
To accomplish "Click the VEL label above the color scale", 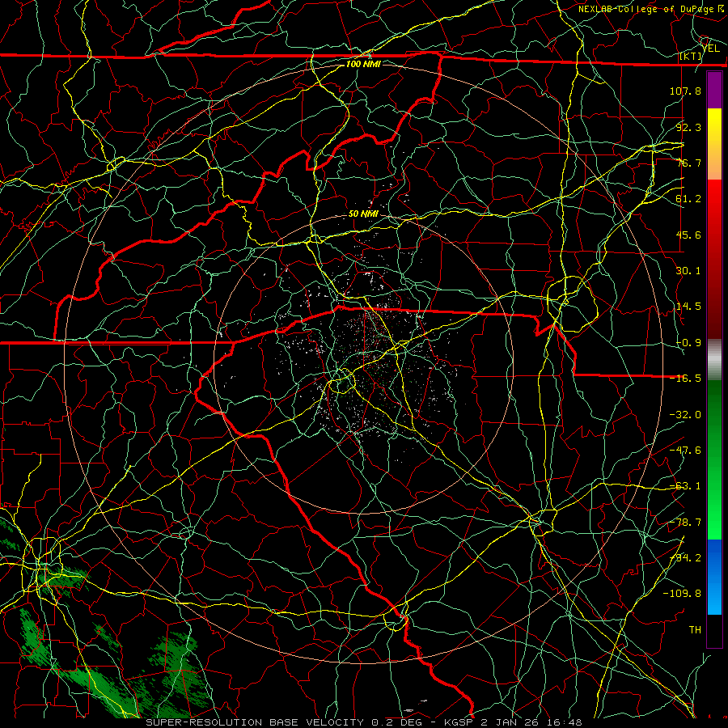I will tap(711, 48).
